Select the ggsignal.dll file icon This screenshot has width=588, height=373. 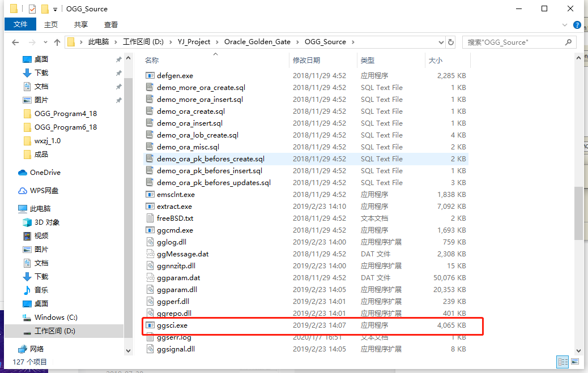click(x=150, y=349)
